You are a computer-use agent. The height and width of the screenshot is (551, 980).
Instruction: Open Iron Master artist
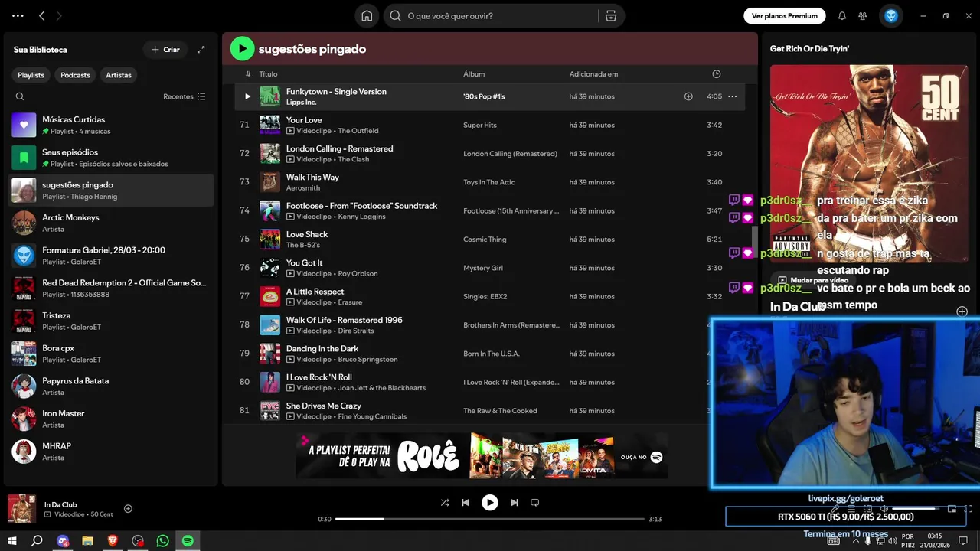click(x=111, y=419)
